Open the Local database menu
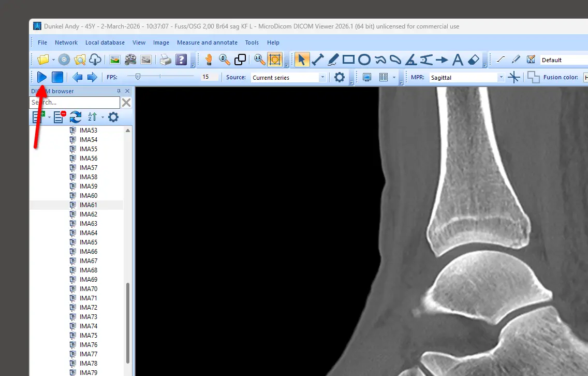The image size is (588, 376). [x=105, y=42]
